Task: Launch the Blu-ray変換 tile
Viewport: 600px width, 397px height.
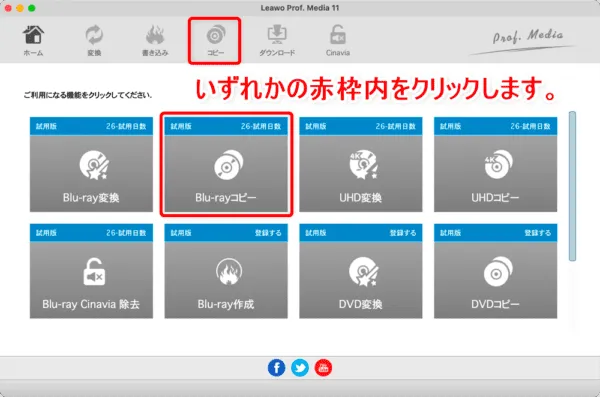Action: pos(91,165)
